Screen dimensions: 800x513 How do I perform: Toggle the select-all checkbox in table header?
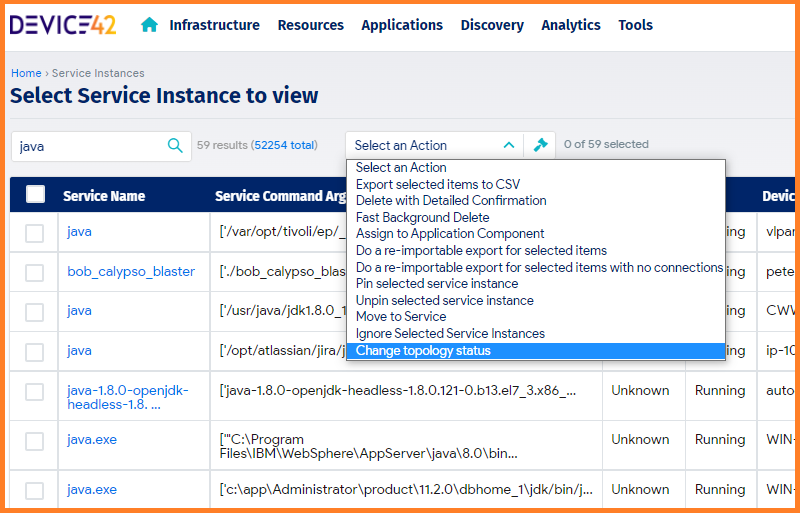pos(35,195)
